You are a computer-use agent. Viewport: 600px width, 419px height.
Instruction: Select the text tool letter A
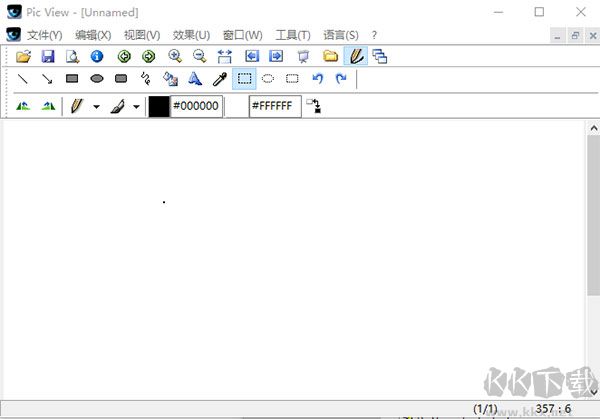[195, 79]
